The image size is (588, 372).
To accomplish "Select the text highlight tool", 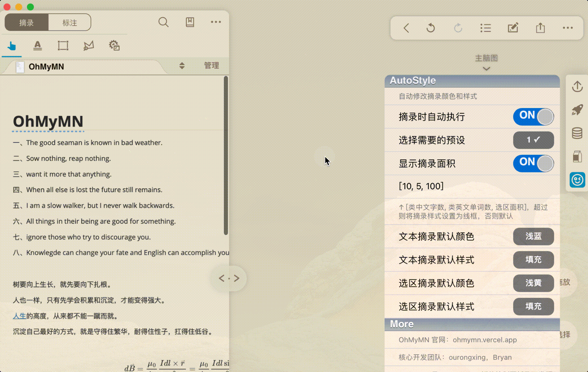I will (x=38, y=46).
